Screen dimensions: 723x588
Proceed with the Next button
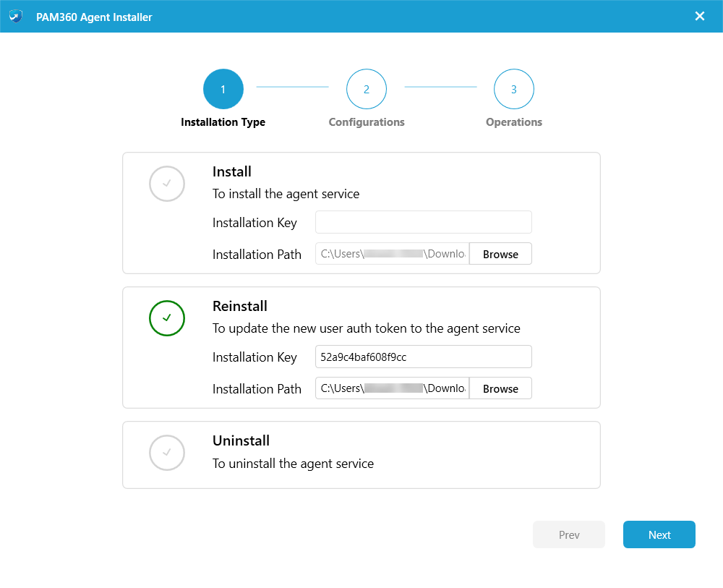(659, 534)
